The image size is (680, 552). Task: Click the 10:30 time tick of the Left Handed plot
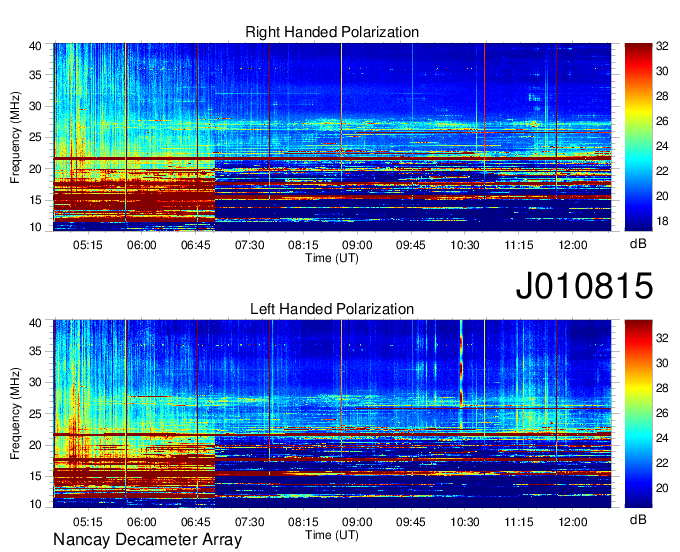point(465,522)
